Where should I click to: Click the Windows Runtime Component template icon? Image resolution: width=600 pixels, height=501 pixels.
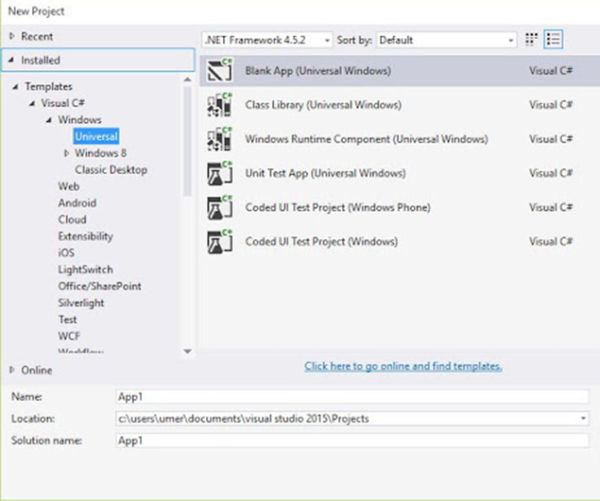pyautogui.click(x=220, y=139)
